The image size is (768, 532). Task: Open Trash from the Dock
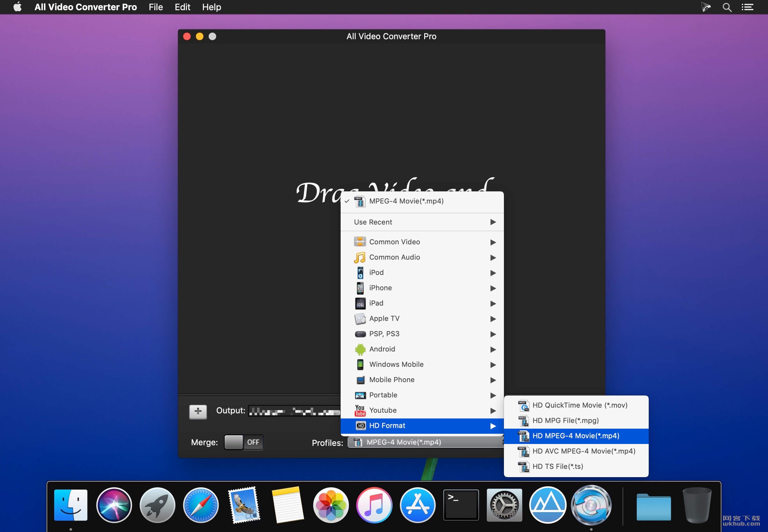tap(697, 505)
